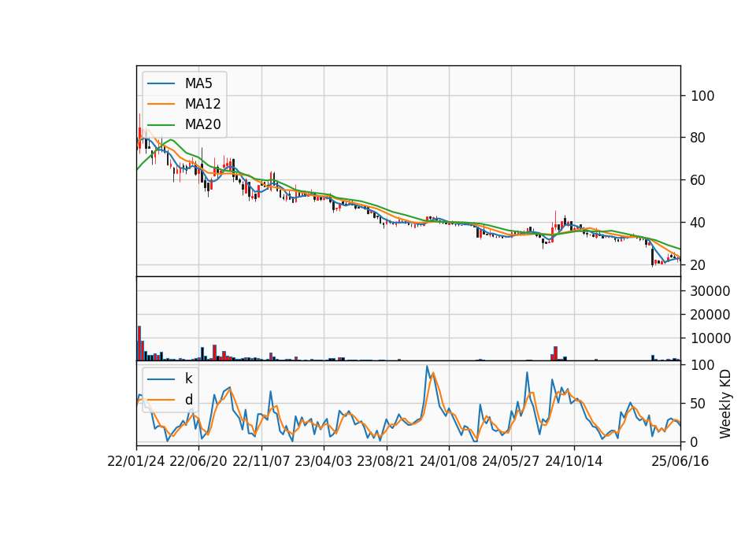Click the 23/08/21 date axis label

pos(386,461)
